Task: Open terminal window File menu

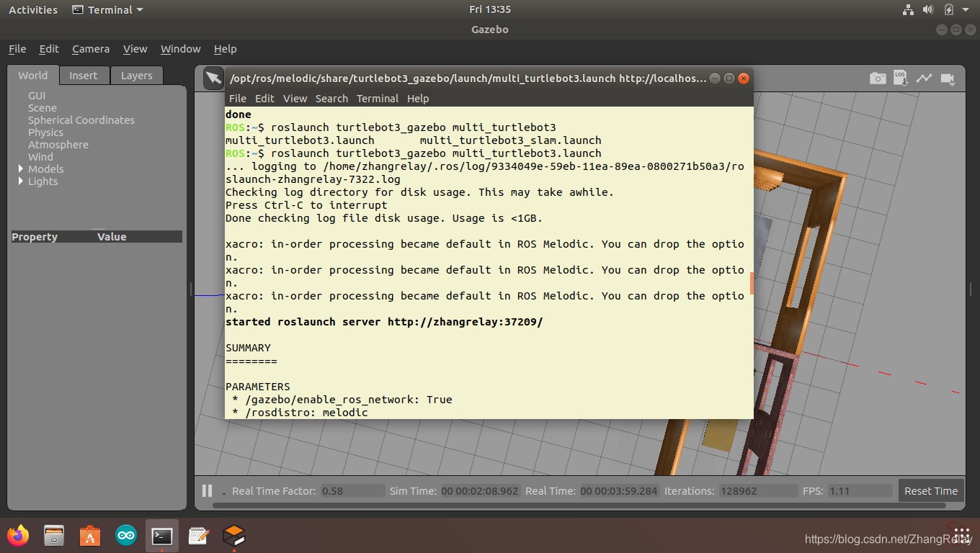Action: tap(237, 99)
